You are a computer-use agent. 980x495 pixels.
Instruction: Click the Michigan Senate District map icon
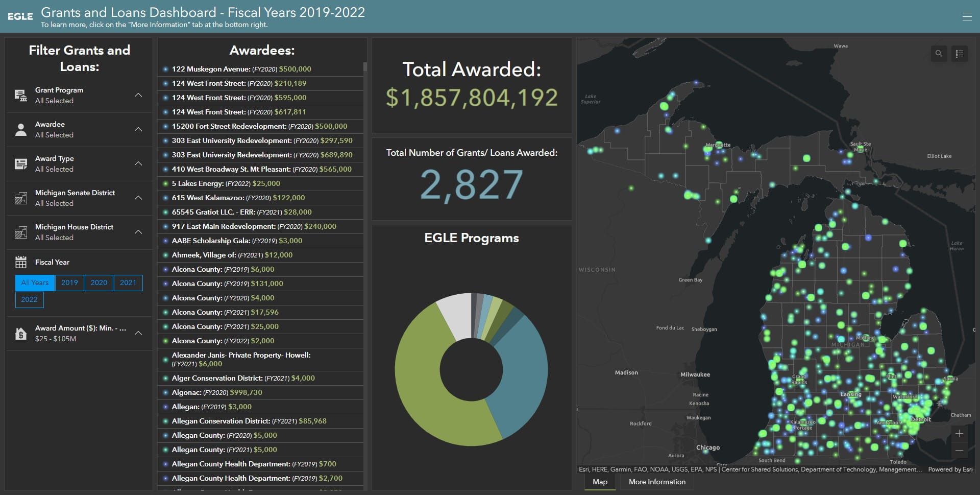click(21, 197)
